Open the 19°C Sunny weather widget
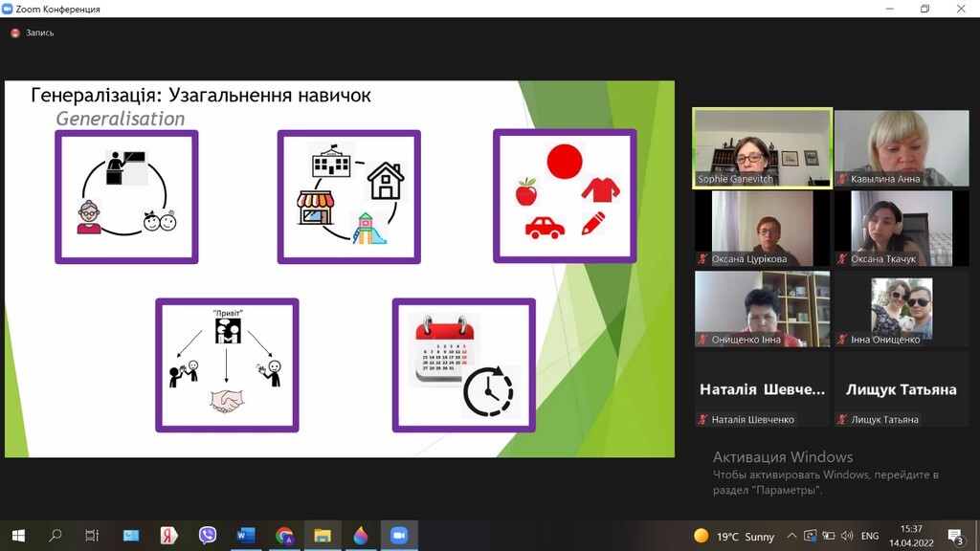 [734, 536]
